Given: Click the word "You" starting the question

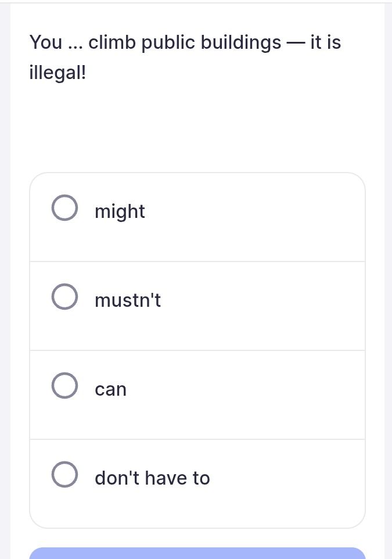Looking at the screenshot, I should 46,42.
